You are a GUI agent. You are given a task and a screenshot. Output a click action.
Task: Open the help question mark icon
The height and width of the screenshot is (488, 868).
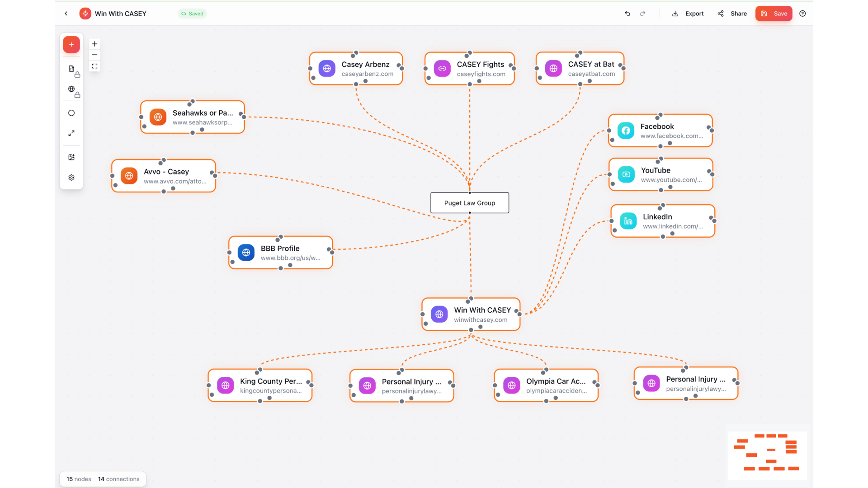click(x=802, y=14)
